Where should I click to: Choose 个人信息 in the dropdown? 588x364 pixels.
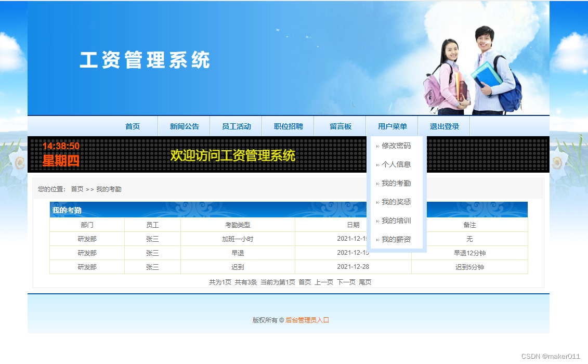pyautogui.click(x=396, y=164)
